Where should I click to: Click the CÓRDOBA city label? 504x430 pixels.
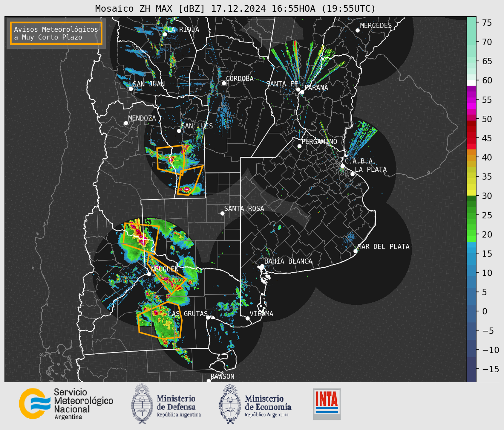coord(240,79)
